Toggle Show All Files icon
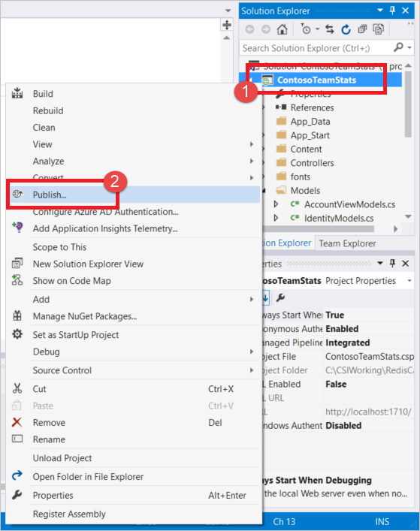The width and height of the screenshot is (420, 531). click(379, 29)
